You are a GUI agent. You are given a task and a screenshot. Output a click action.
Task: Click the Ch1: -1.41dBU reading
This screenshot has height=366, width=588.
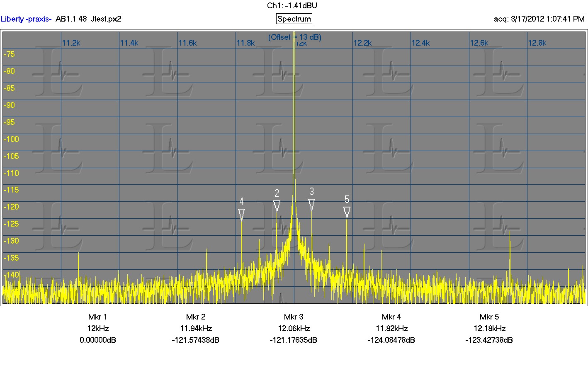click(x=292, y=5)
